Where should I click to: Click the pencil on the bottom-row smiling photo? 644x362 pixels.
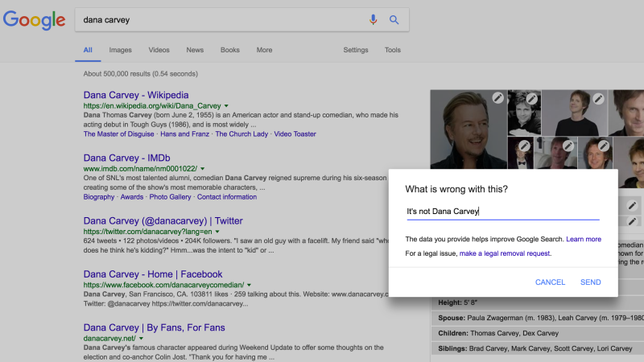(x=603, y=146)
